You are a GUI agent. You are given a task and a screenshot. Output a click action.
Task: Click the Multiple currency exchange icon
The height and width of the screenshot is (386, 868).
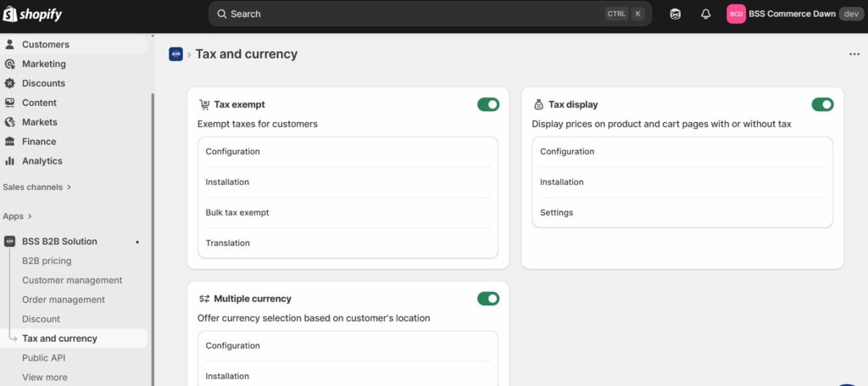tap(204, 299)
